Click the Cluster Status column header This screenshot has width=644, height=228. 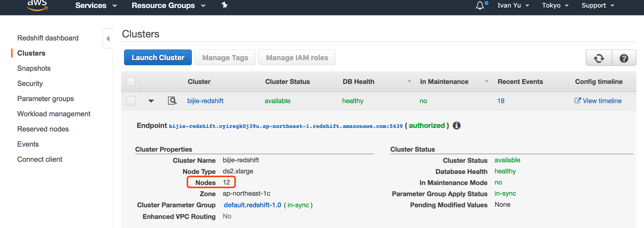[x=288, y=82]
